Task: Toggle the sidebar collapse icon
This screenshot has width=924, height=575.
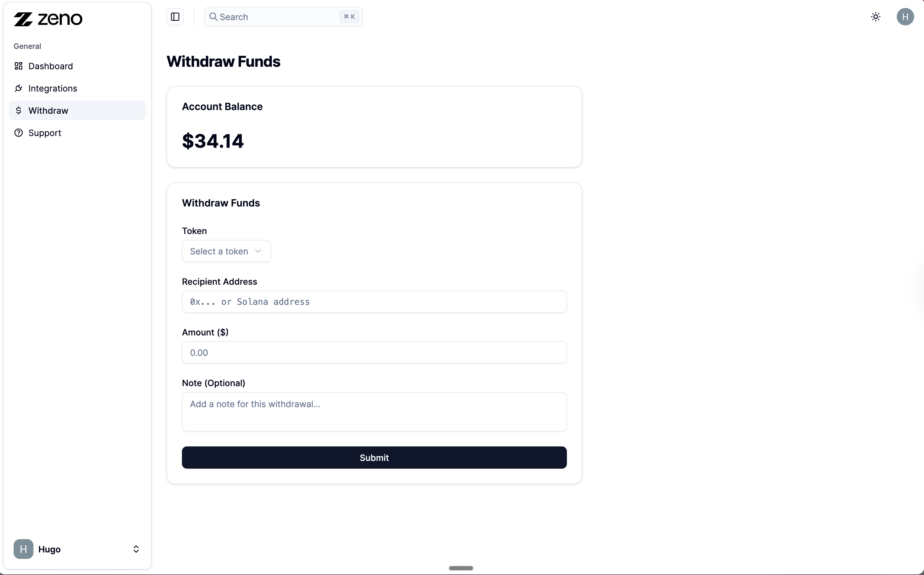Action: point(175,17)
